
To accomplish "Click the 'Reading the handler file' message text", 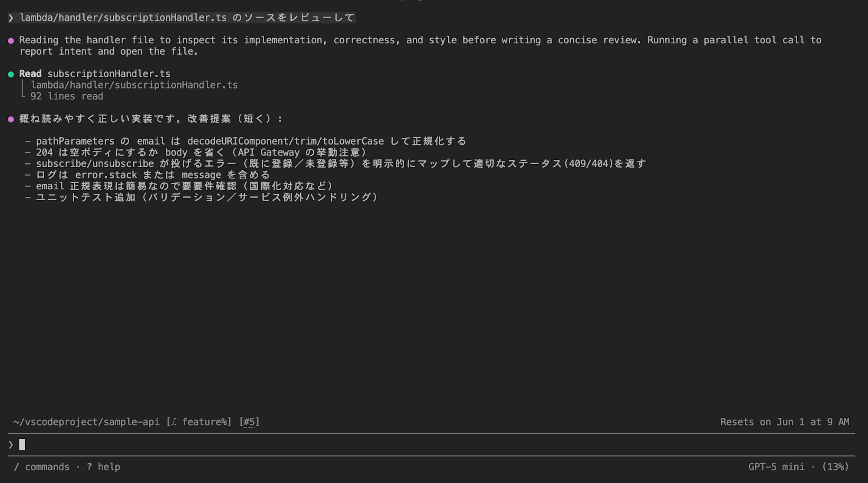I will 420,46.
